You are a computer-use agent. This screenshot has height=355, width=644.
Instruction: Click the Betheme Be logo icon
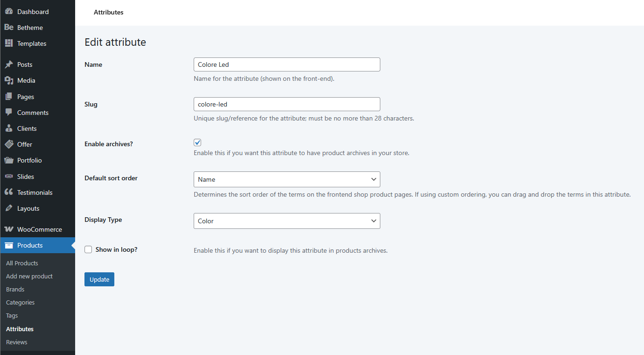pos(9,28)
